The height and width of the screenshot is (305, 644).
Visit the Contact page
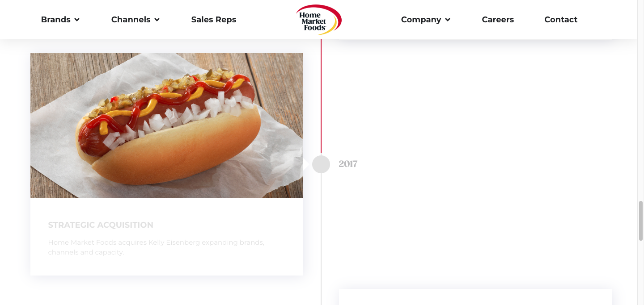(561, 20)
